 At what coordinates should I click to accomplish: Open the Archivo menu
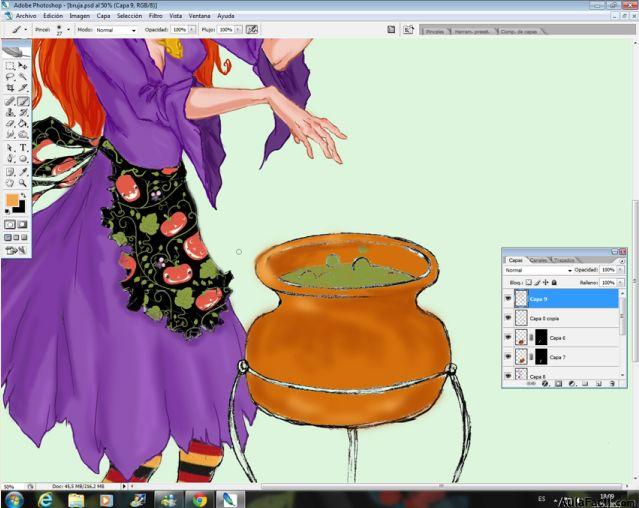point(26,16)
